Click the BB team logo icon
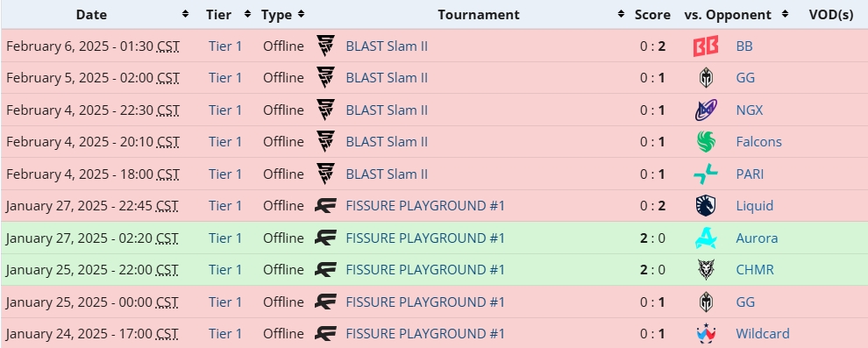Screen dimensions: 868x348 pos(706,46)
